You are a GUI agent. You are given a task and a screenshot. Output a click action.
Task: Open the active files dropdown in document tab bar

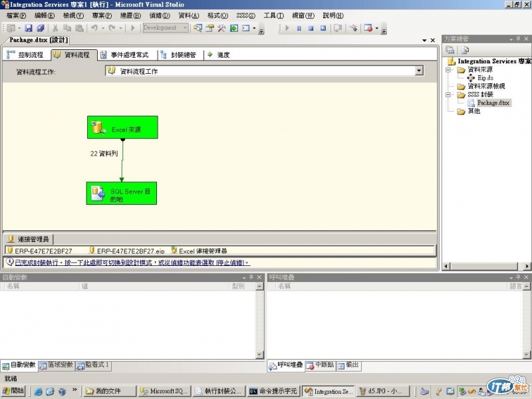[x=424, y=41]
